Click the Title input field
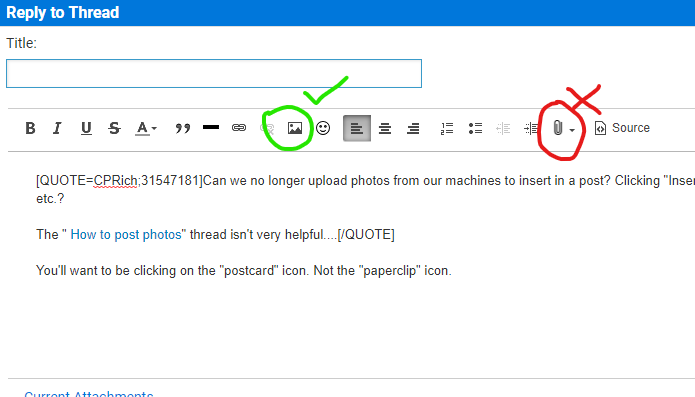Image resolution: width=695 pixels, height=397 pixels. tap(214, 74)
